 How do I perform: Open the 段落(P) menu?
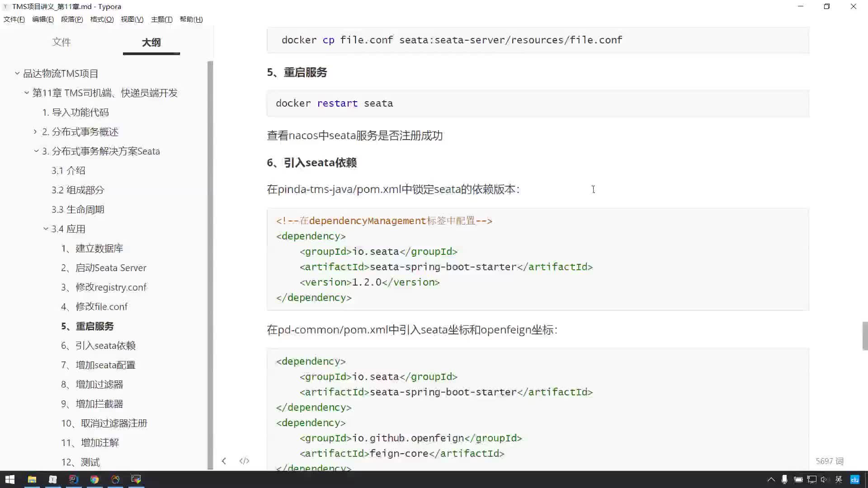coord(72,19)
